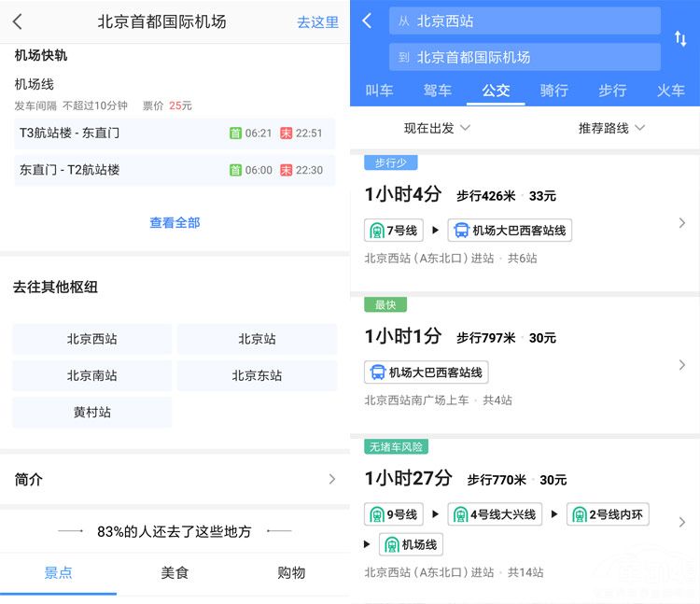Image resolution: width=700 pixels, height=604 pixels.
Task: Tap the 2号线内环 subway icon
Action: click(580, 514)
